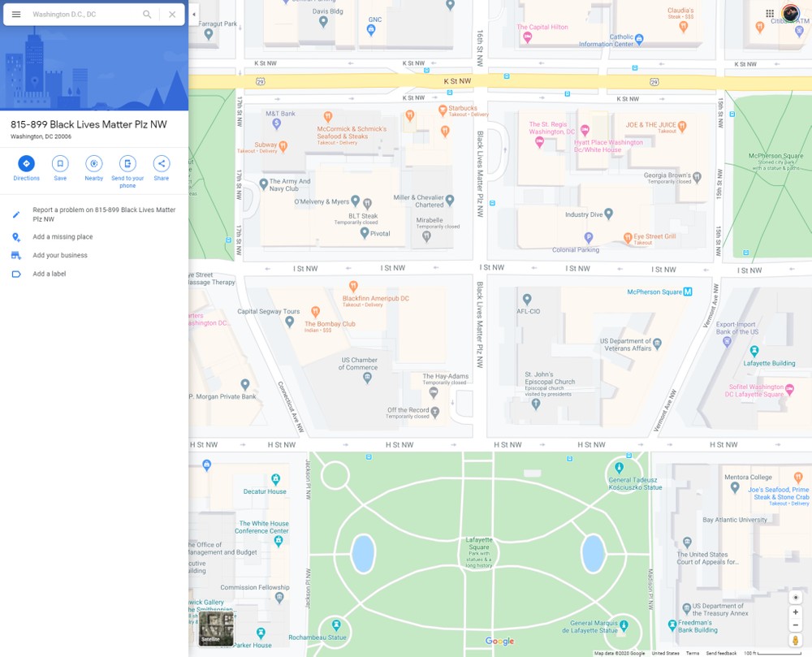This screenshot has height=657, width=812.
Task: Open the Google Maps hamburger menu
Action: (16, 15)
